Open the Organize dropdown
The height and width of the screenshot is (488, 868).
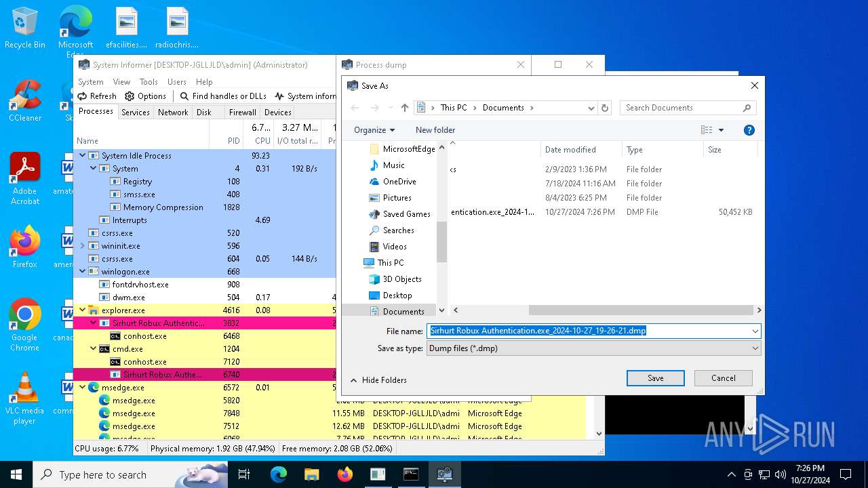pyautogui.click(x=374, y=130)
